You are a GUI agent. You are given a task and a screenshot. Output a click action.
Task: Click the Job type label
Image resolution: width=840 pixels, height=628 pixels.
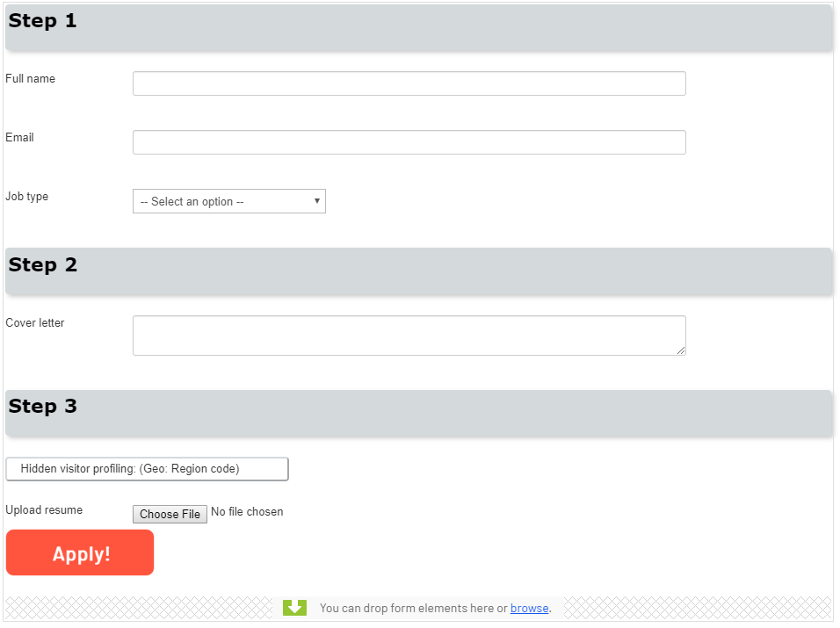26,196
